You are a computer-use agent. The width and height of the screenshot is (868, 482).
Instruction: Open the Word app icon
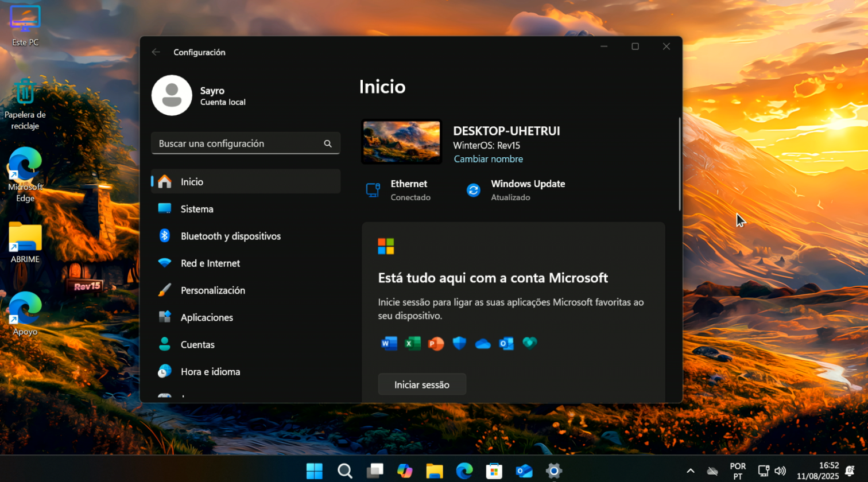(x=388, y=343)
